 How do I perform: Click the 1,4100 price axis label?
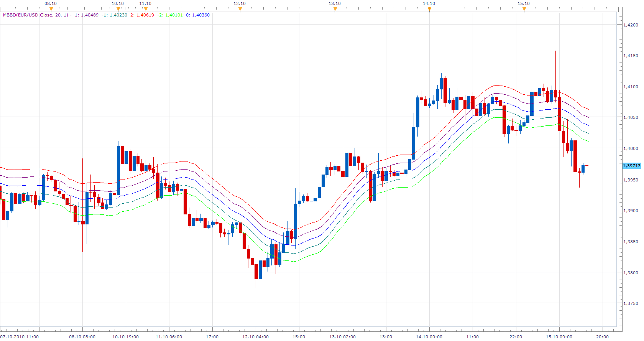click(x=631, y=87)
